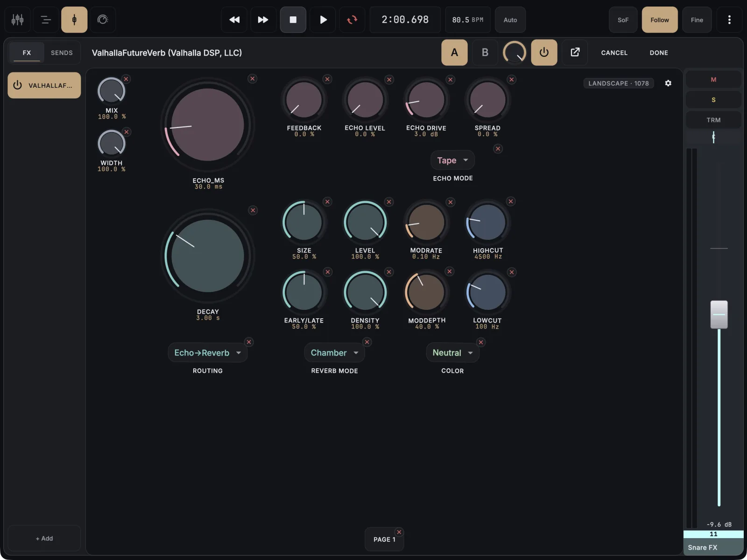Toggle power on the VALHALLAF... plugin slot
The width and height of the screenshot is (747, 560).
[x=18, y=85]
